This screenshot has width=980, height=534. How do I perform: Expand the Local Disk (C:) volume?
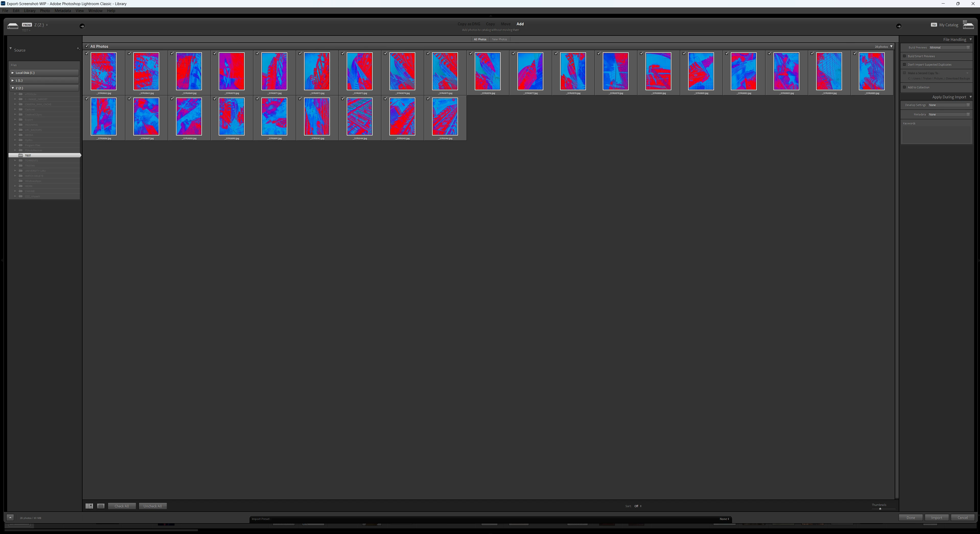(13, 73)
